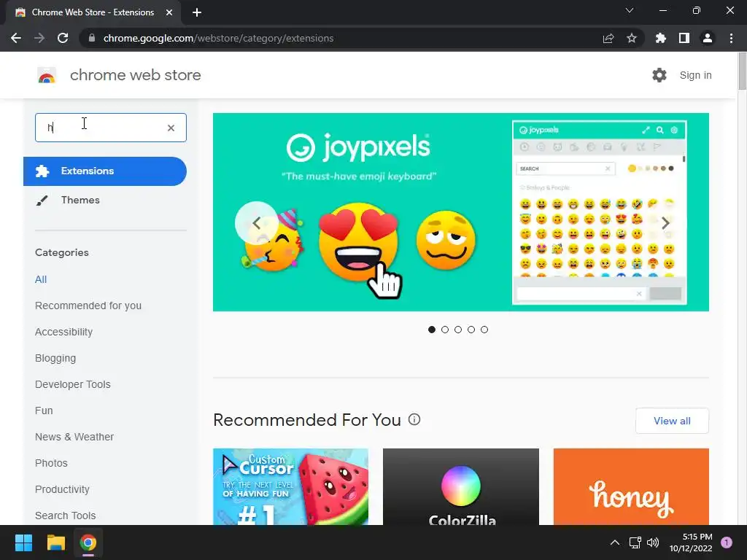
Task: Open the Chrome profile avatar menu
Action: pos(708,38)
